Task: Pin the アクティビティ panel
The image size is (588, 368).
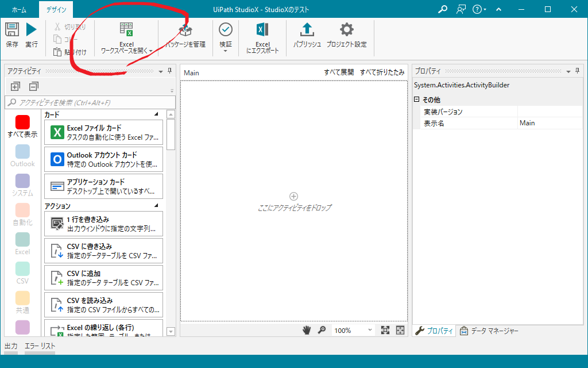Action: click(x=169, y=71)
